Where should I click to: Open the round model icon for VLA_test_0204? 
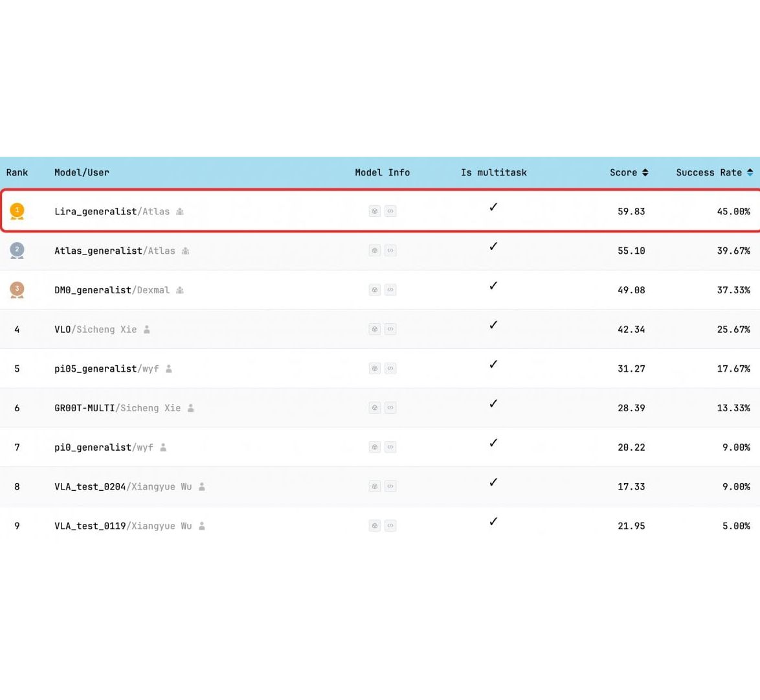click(375, 486)
